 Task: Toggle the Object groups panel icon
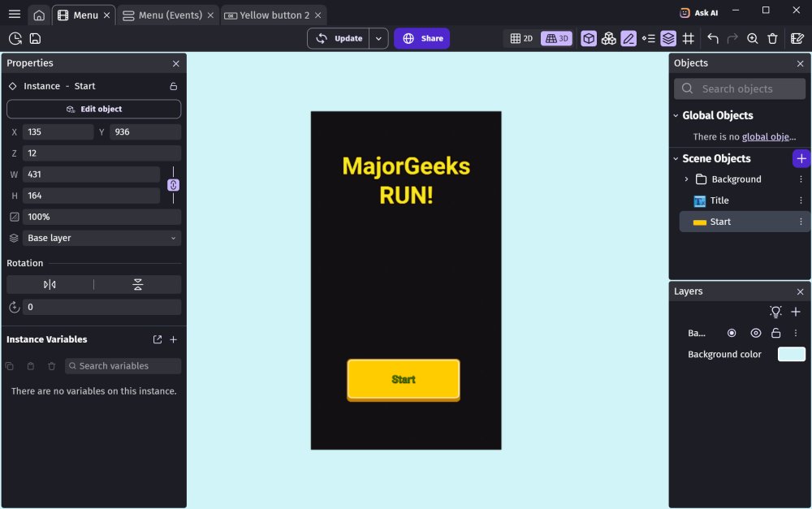(609, 38)
